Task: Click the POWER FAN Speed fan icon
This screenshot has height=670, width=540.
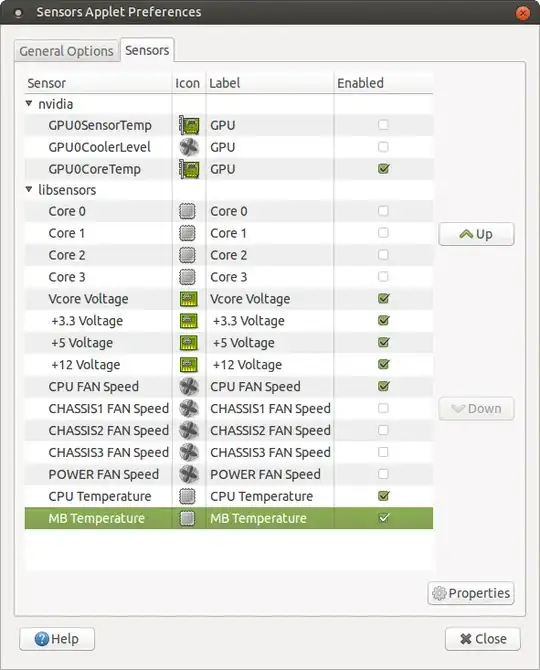Action: (188, 474)
